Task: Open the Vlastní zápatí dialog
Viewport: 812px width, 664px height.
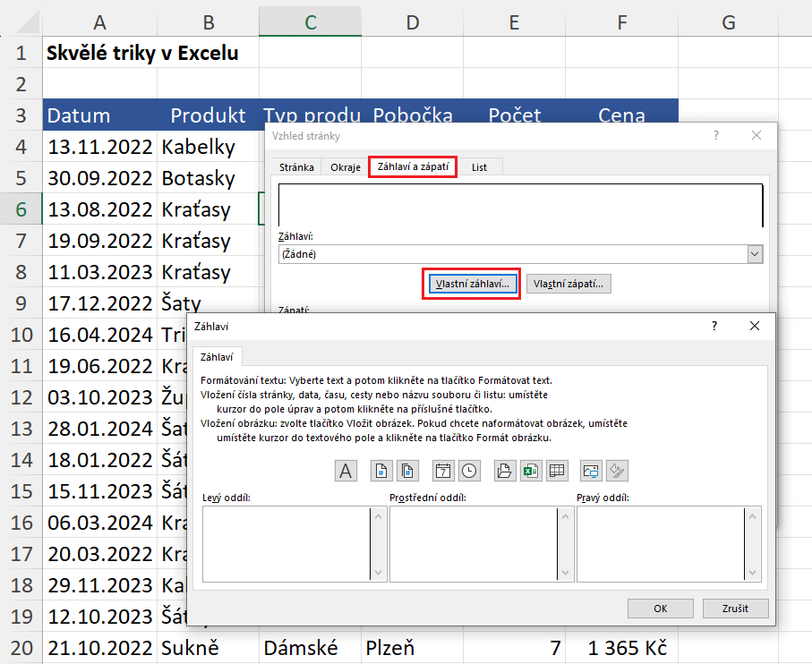Action: pyautogui.click(x=568, y=284)
